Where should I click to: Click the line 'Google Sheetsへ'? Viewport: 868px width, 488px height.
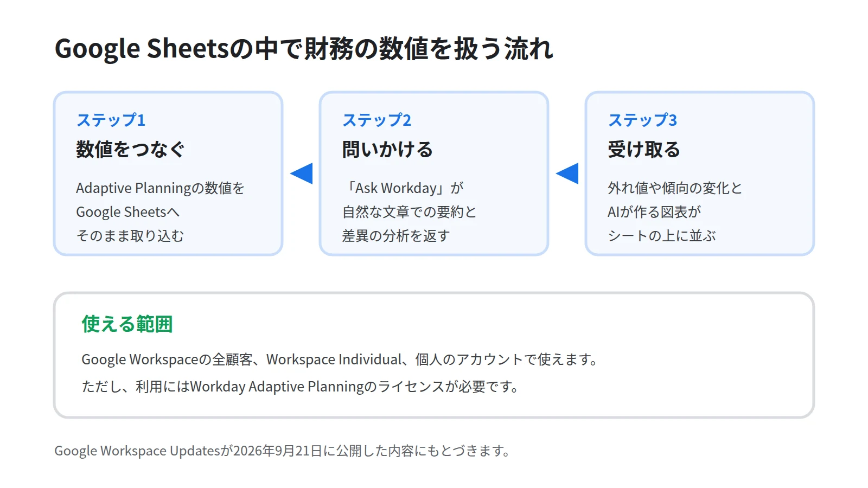(x=127, y=212)
